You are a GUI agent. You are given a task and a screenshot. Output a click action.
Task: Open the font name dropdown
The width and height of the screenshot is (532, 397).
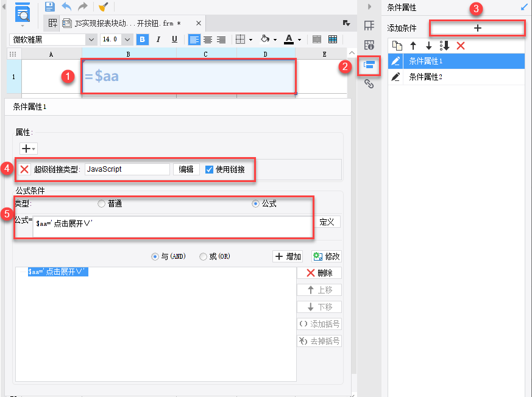[x=91, y=40]
